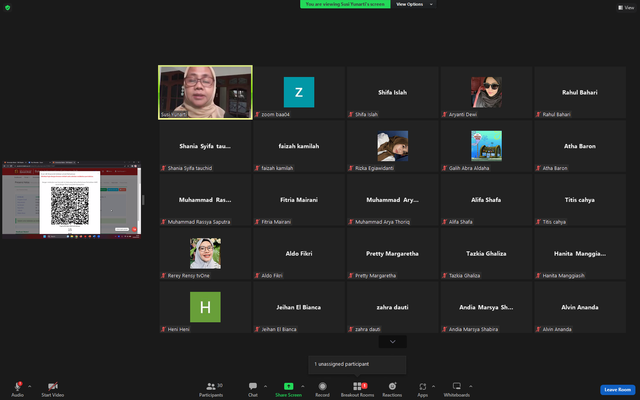
Task: Click muted mic icon on Aryanti Dewi
Action: [444, 115]
